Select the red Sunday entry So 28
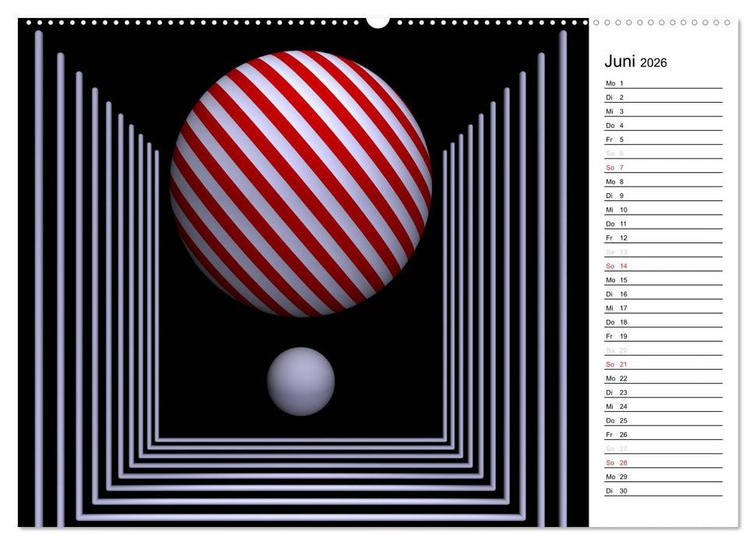This screenshot has width=756, height=545. 615,464
